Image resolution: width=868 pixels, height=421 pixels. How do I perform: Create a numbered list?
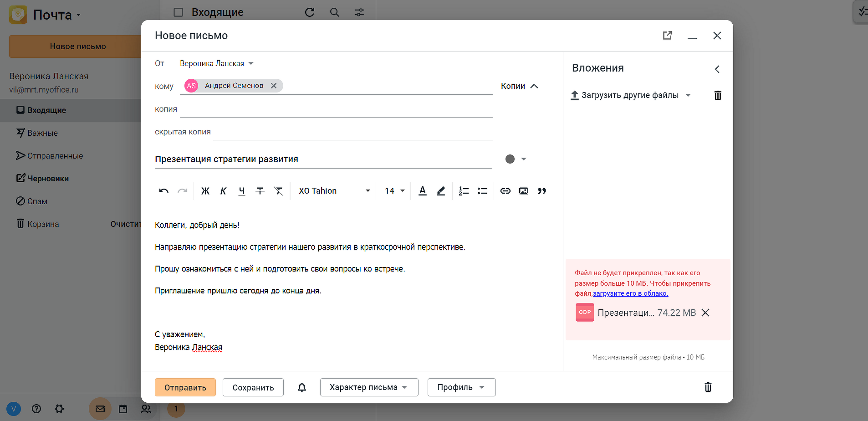(x=464, y=191)
